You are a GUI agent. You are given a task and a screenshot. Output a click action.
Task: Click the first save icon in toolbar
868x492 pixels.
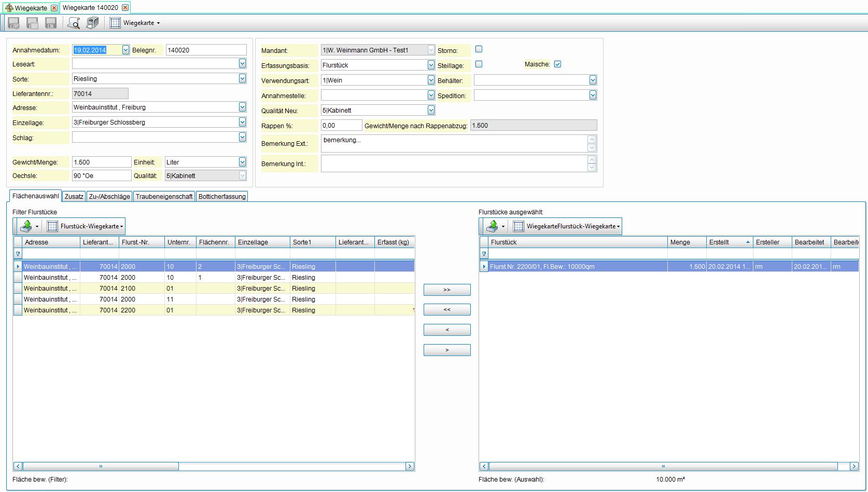coord(14,23)
